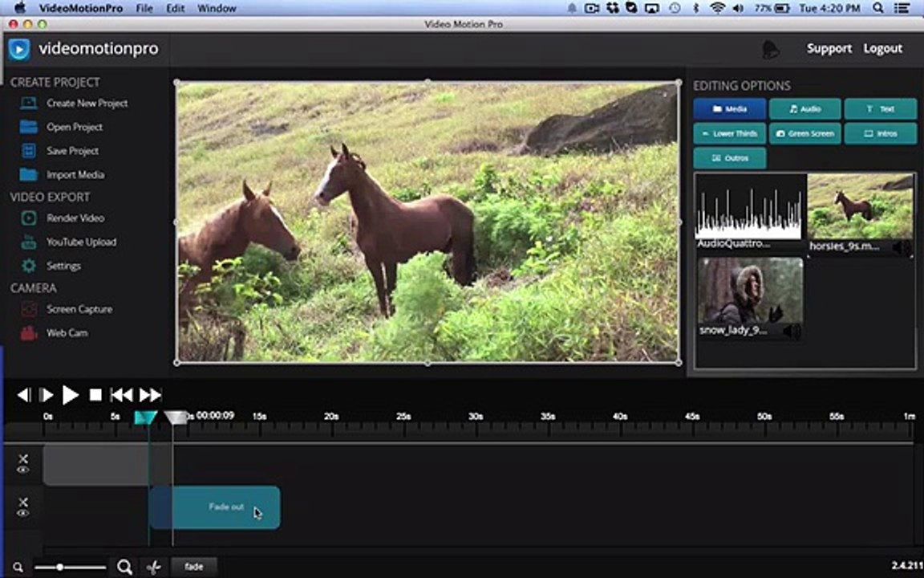Viewport: 924px width, 578px height.
Task: Click the teal timeline playhead marker
Action: pos(145,417)
